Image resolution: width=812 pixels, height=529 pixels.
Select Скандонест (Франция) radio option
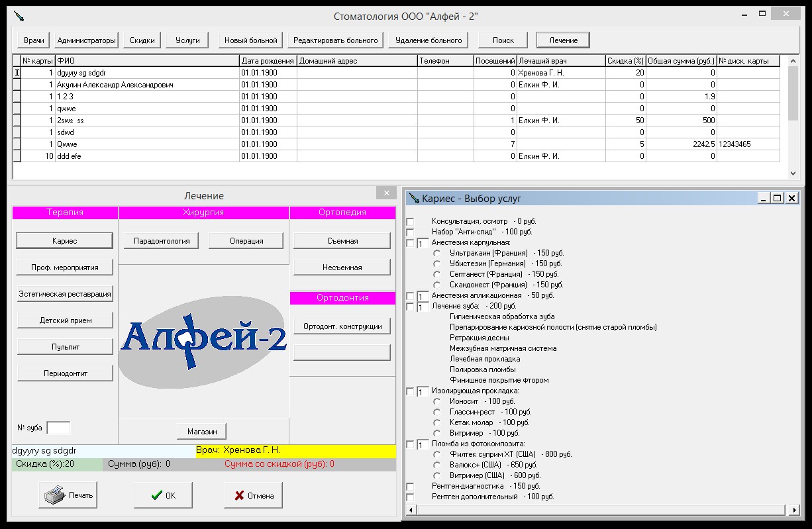point(436,285)
